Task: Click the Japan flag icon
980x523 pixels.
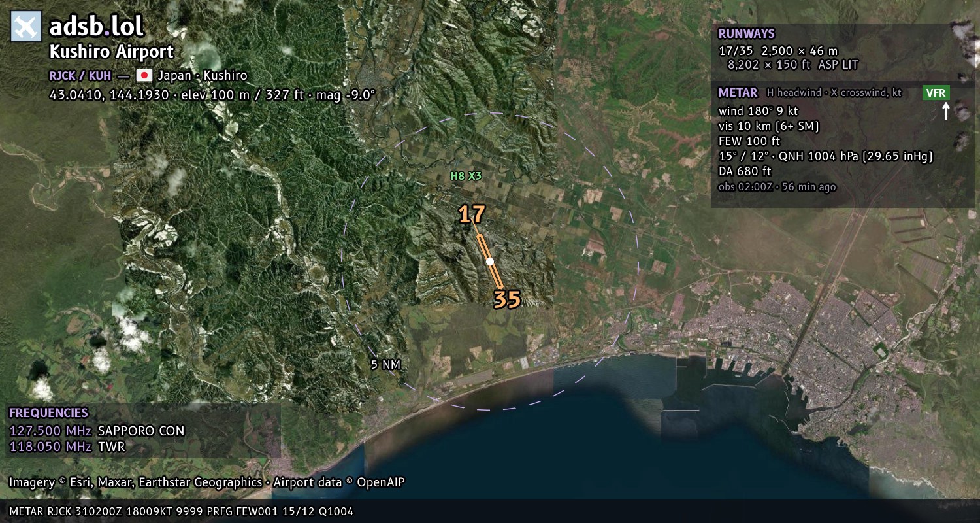Action: pos(144,75)
